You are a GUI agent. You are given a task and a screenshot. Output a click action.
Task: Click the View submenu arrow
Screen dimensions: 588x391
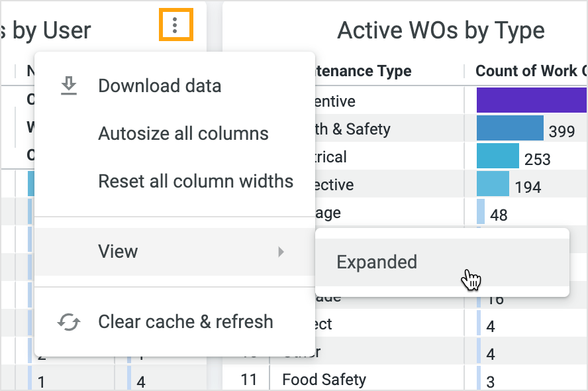point(281,251)
